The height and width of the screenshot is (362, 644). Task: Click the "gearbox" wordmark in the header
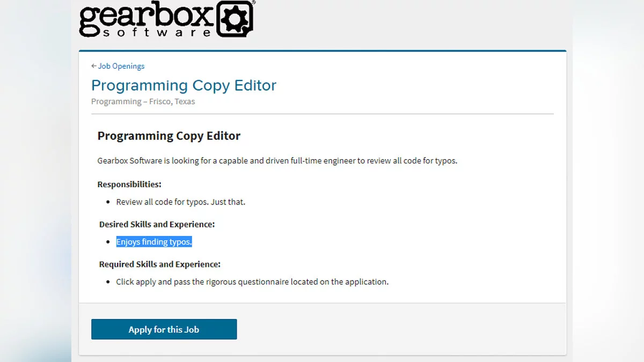tap(146, 17)
